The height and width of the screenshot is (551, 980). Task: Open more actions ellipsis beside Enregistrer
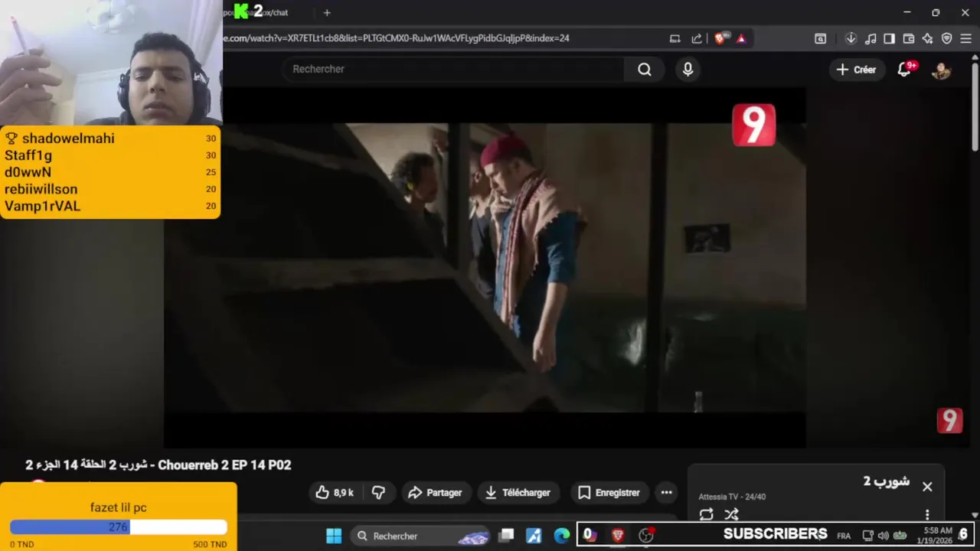coord(667,493)
